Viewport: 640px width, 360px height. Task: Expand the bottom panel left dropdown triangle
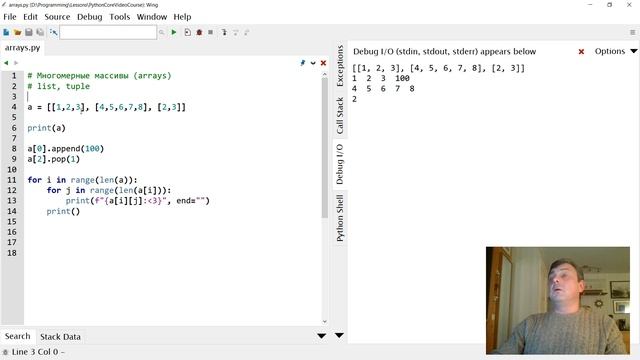pos(322,336)
